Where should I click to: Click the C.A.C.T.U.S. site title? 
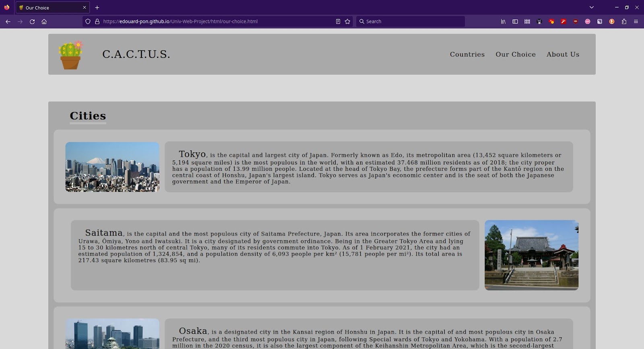tap(136, 54)
